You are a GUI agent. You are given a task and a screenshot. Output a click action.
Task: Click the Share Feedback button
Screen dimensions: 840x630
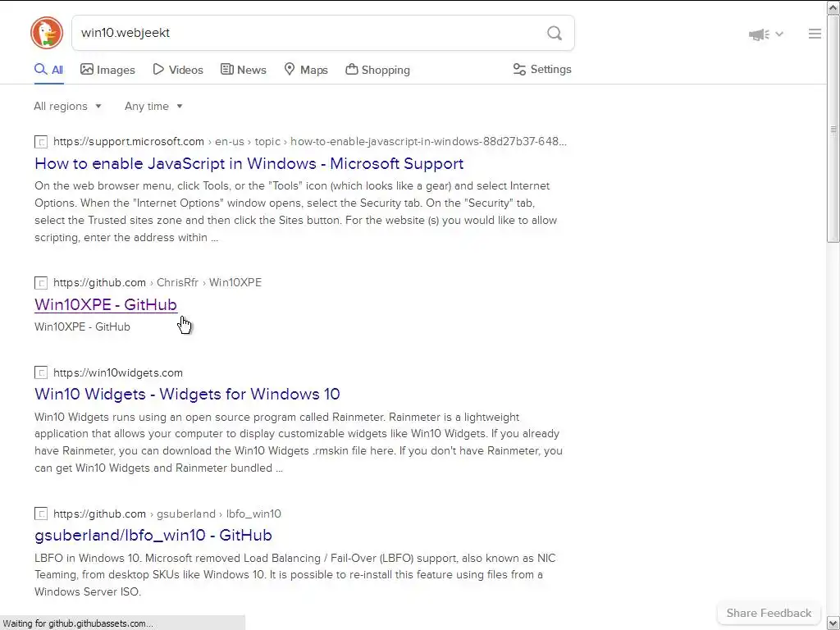coord(769,613)
